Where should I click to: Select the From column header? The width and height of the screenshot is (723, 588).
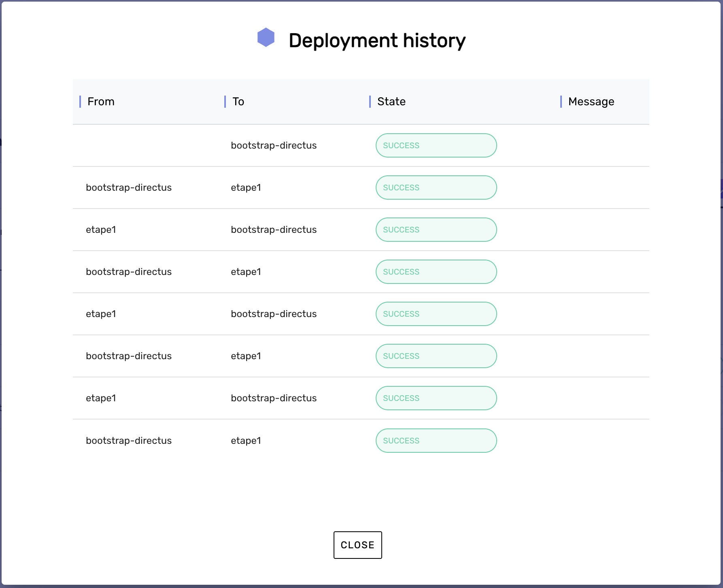click(101, 102)
